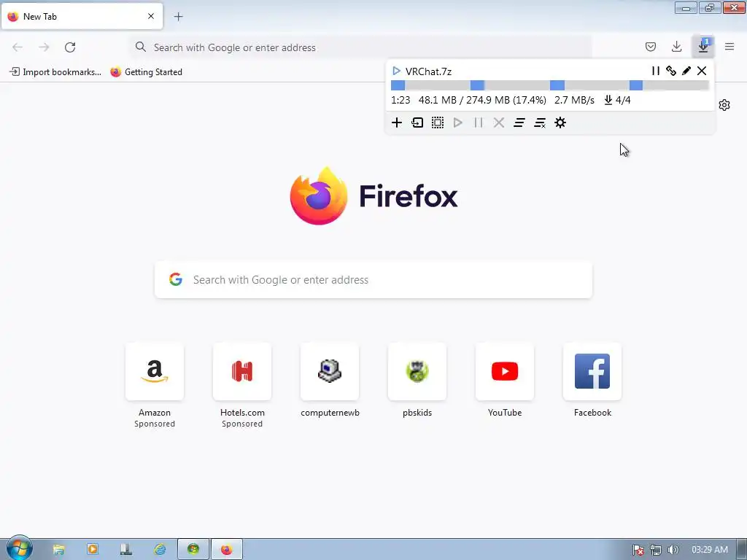Focus the top address bar
This screenshot has height=560, width=747.
coord(360,47)
